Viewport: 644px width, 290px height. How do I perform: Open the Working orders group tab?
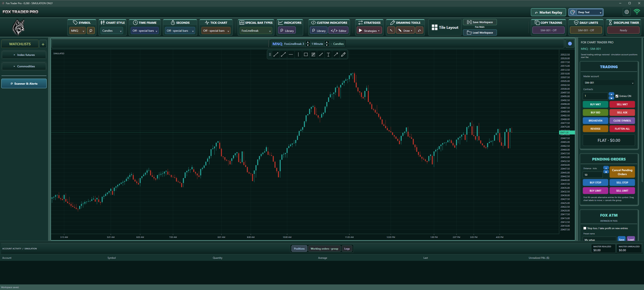click(324, 249)
